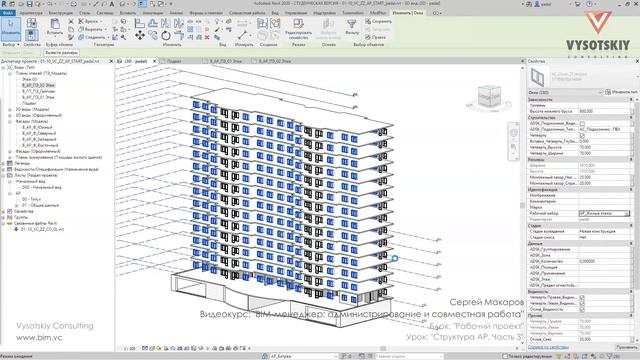
Task: Close the {3D - padel} view tab
Action: pos(154,61)
